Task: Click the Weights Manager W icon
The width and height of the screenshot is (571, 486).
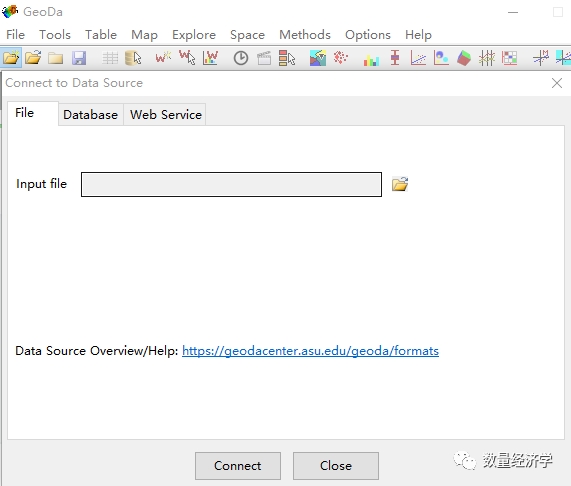Action: [163, 58]
